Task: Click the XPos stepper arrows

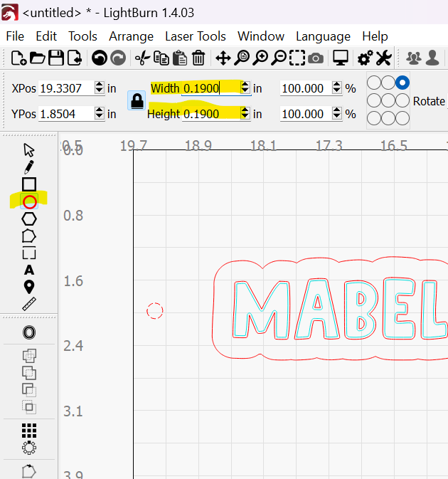Action: 99,88
